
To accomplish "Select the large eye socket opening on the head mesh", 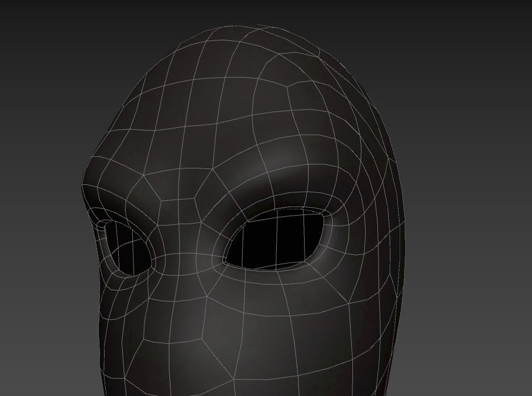I will pyautogui.click(x=275, y=240).
